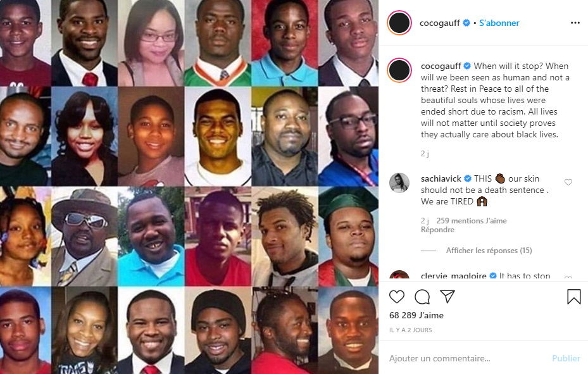Image resolution: width=588 pixels, height=374 pixels.
Task: View the 259 mentions J'aime list
Action: point(472,221)
